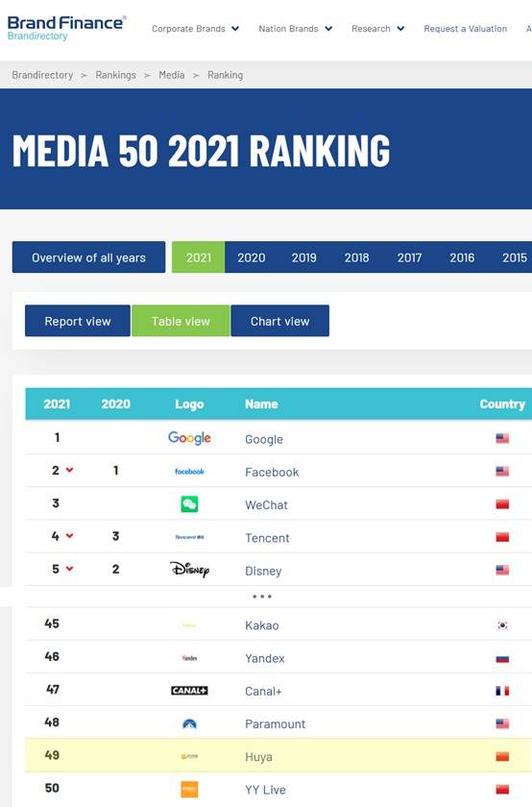Screen dimensions: 532x807
Task: Click the Disney logo in row 5
Action: pos(189,569)
